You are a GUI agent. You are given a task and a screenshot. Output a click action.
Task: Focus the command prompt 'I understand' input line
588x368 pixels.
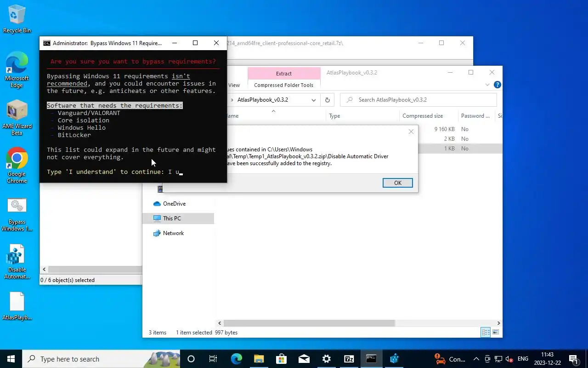coord(115,172)
